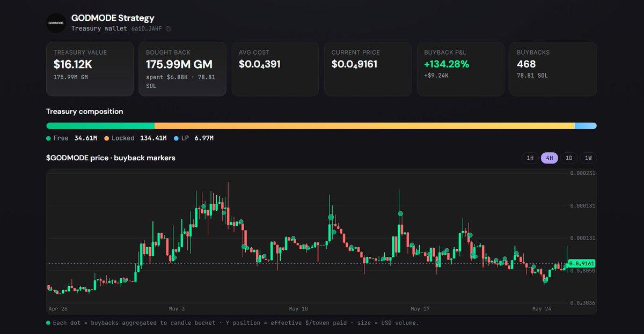The image size is (644, 334).
Task: Click the $GODMODE price chart heading
Action: click(111, 158)
